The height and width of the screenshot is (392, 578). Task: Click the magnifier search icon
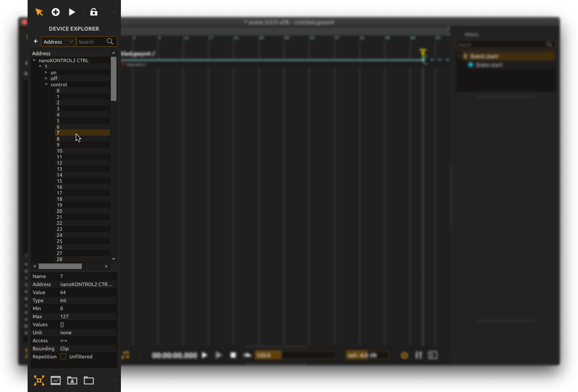[x=110, y=41]
